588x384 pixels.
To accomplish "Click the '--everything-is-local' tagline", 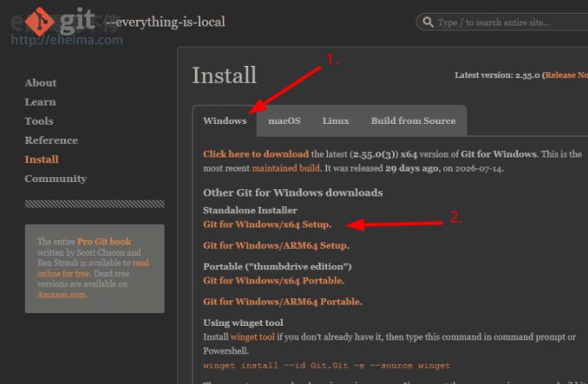I will [x=166, y=22].
